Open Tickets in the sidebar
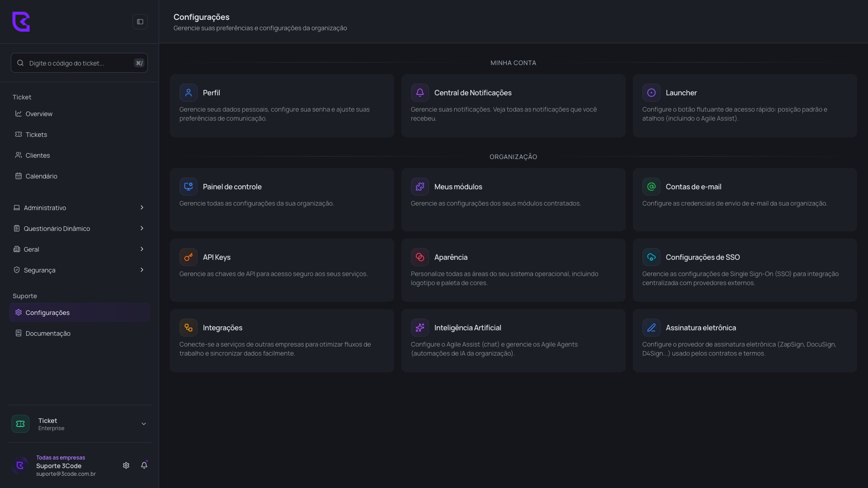 click(79, 135)
